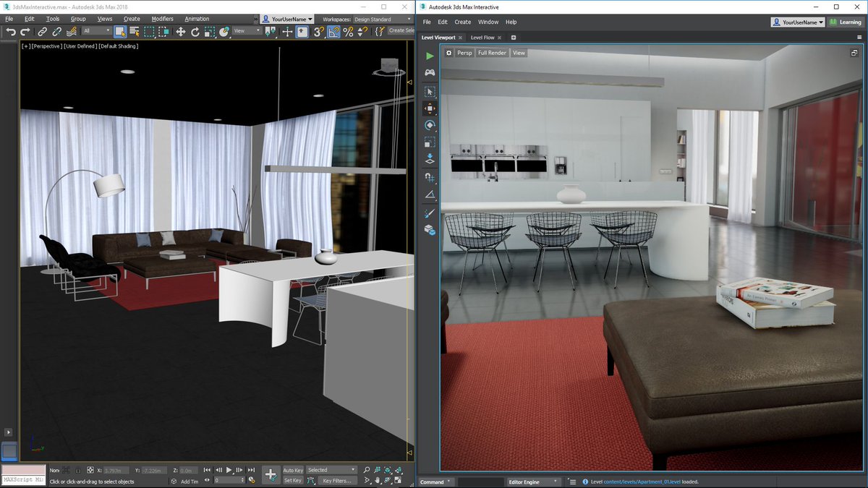Click the Full Render button
Image resolution: width=868 pixels, height=488 pixels.
click(492, 52)
